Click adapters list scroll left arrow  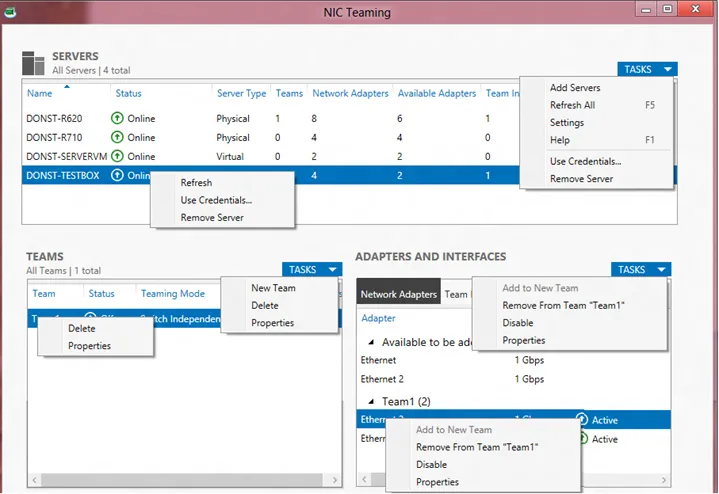point(364,480)
